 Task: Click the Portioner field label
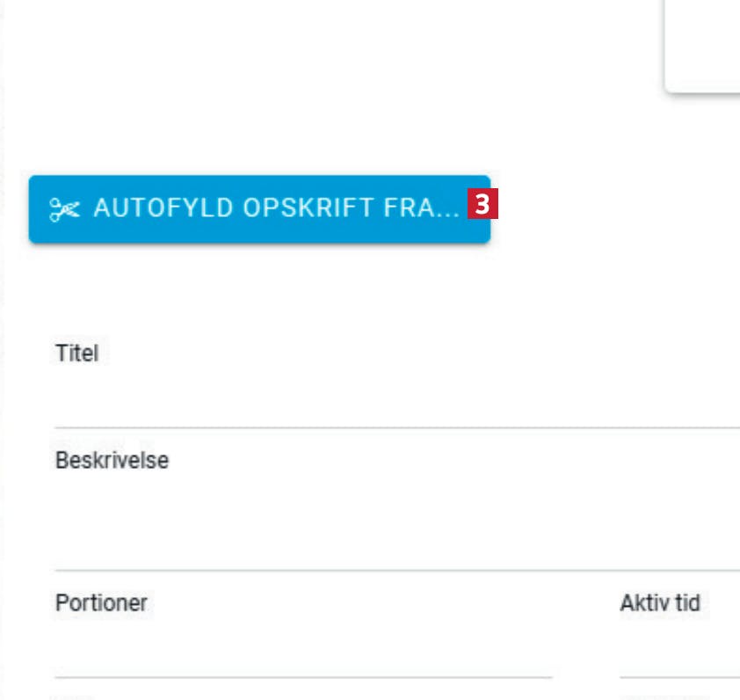coord(101,603)
